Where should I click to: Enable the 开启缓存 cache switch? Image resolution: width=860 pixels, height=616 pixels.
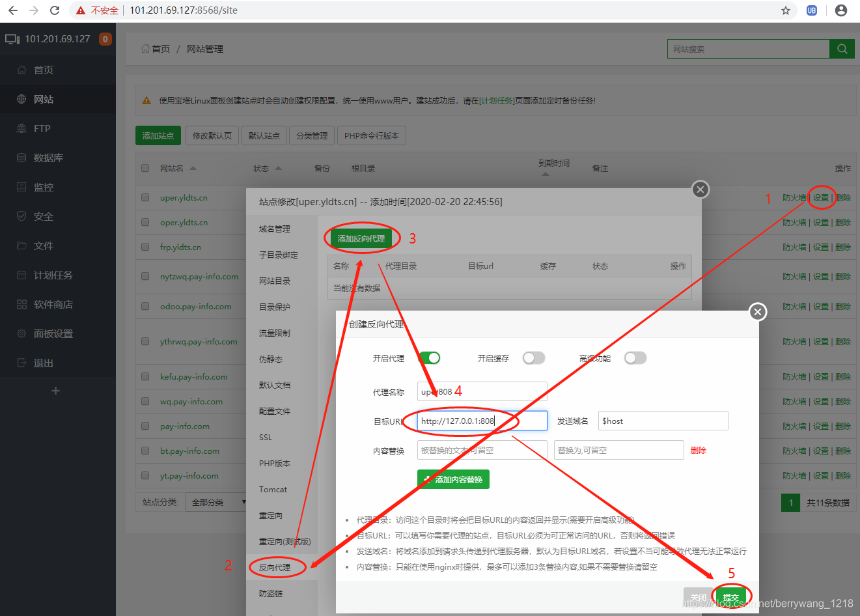click(534, 357)
